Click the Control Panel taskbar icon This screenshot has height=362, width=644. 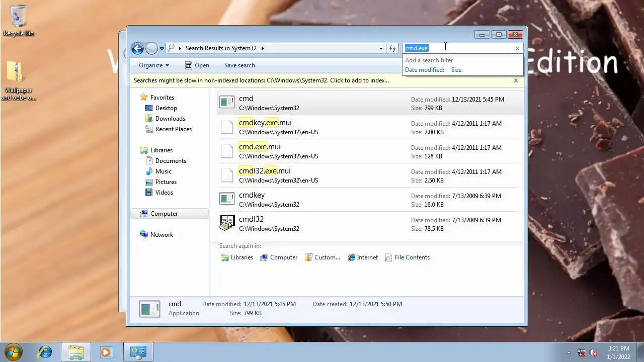138,352
